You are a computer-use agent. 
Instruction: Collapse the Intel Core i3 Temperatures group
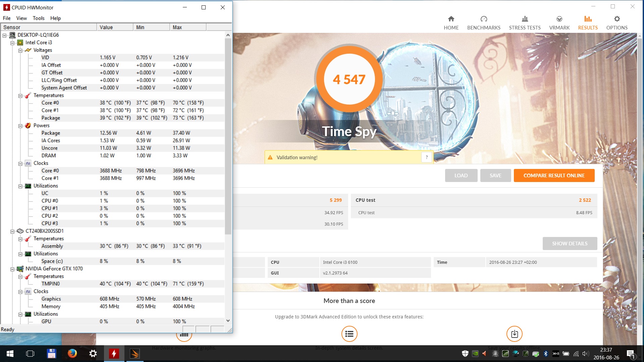pos(20,96)
